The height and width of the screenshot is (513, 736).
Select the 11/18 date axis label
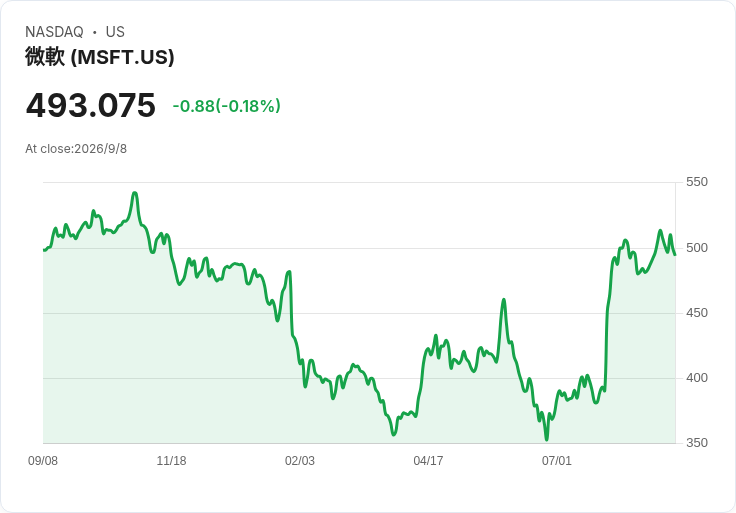(x=171, y=461)
